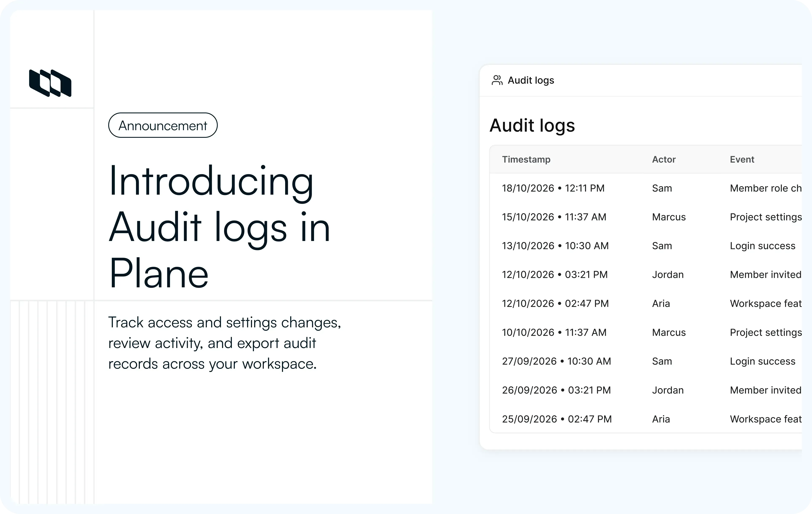812x514 pixels.
Task: Click the Introducing Audit logs in Plane headline
Action: (219, 227)
